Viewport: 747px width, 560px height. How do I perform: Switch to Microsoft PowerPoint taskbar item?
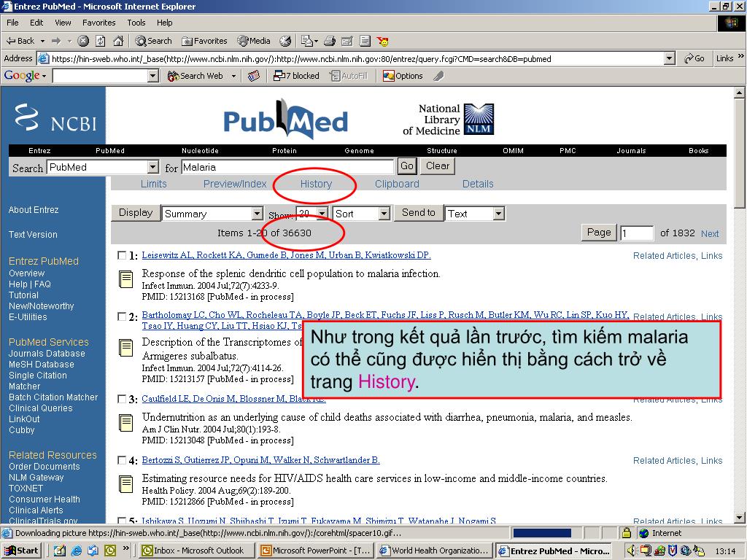(x=317, y=551)
